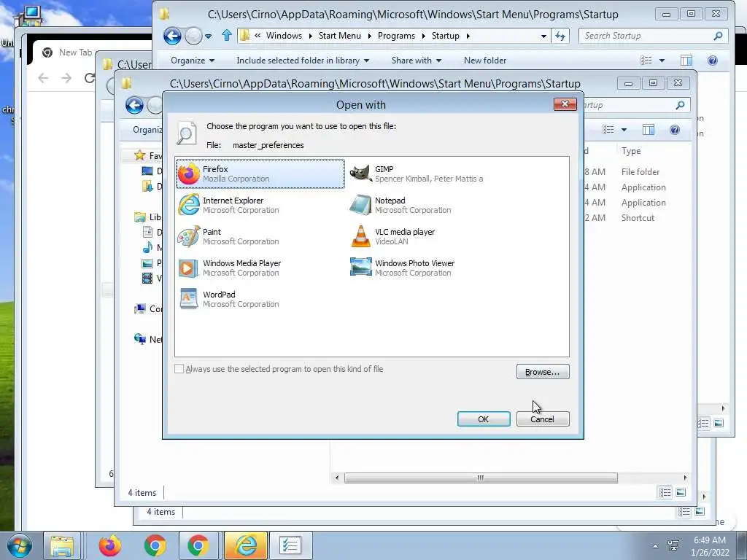The height and width of the screenshot is (560, 747).
Task: Select the File folder type row
Action: tap(640, 172)
